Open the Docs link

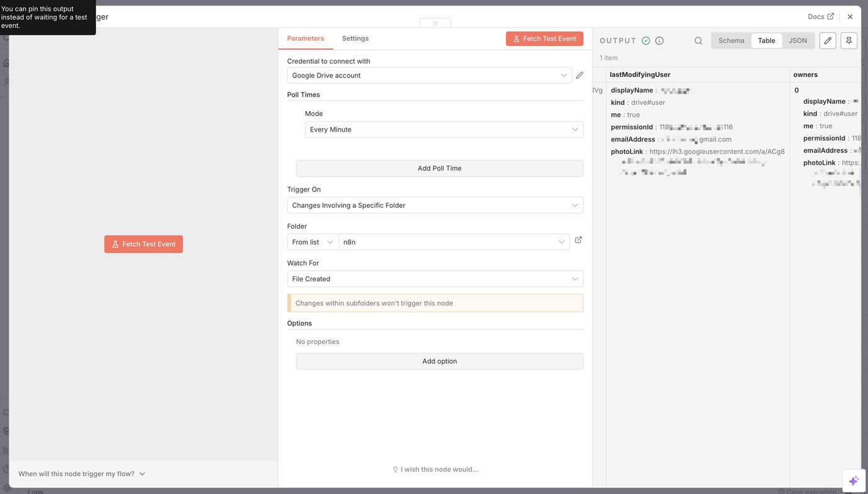(820, 17)
